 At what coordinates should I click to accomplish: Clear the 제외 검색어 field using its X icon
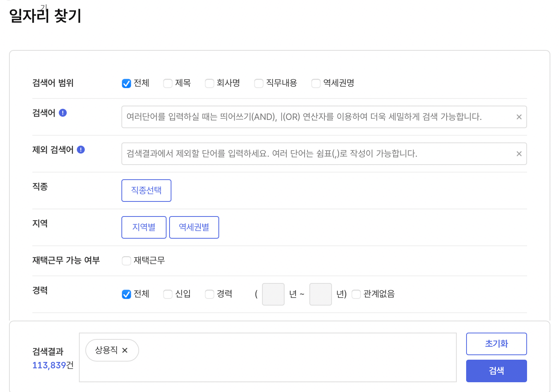519,154
